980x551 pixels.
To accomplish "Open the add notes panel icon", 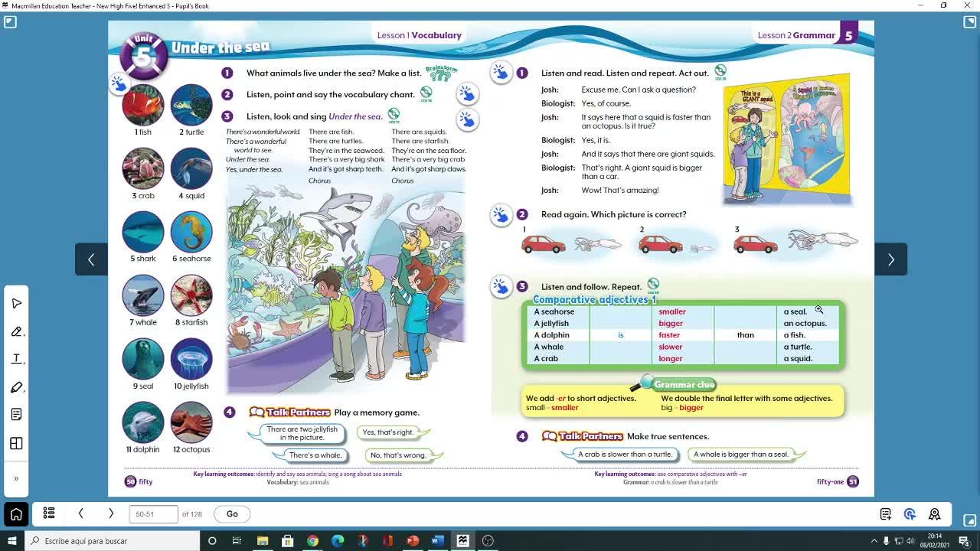I will pyautogui.click(x=886, y=514).
